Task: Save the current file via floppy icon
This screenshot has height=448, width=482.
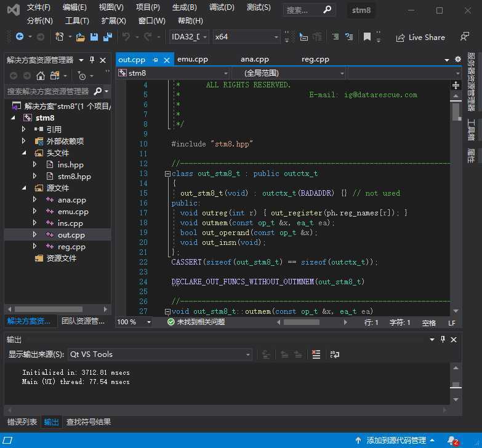Action: (94, 37)
